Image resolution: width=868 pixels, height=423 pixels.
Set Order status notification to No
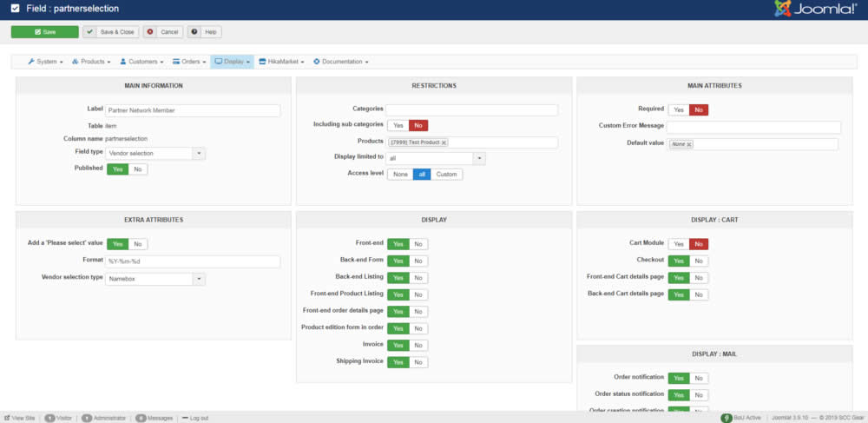coord(699,395)
